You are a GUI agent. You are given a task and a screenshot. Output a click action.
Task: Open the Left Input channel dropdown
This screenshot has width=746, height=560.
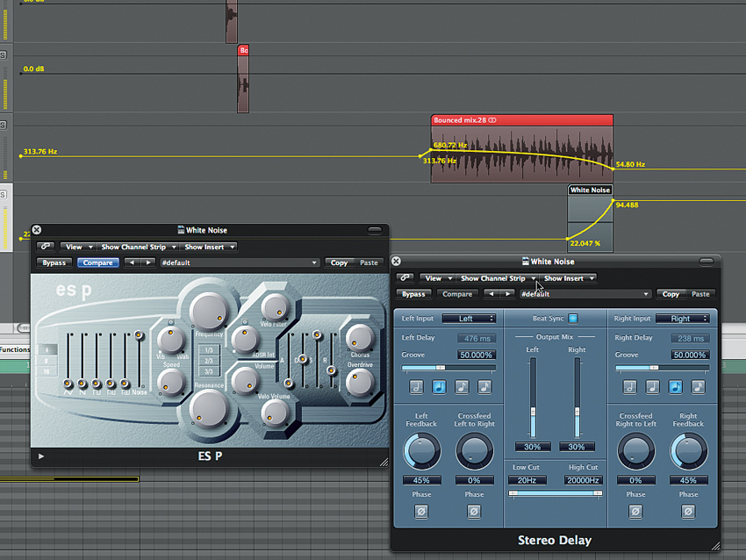point(469,319)
